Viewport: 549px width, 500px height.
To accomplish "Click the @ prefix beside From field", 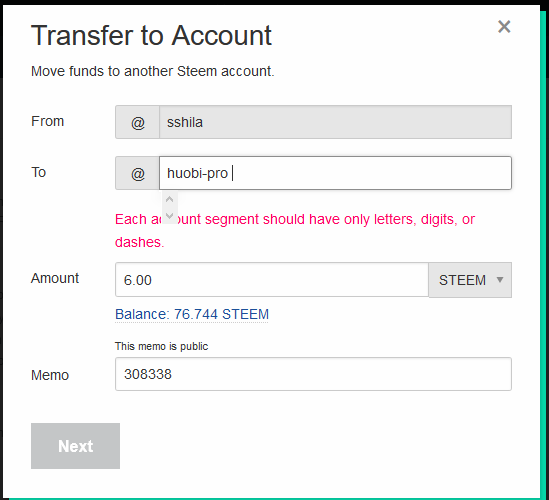I will pyautogui.click(x=138, y=122).
